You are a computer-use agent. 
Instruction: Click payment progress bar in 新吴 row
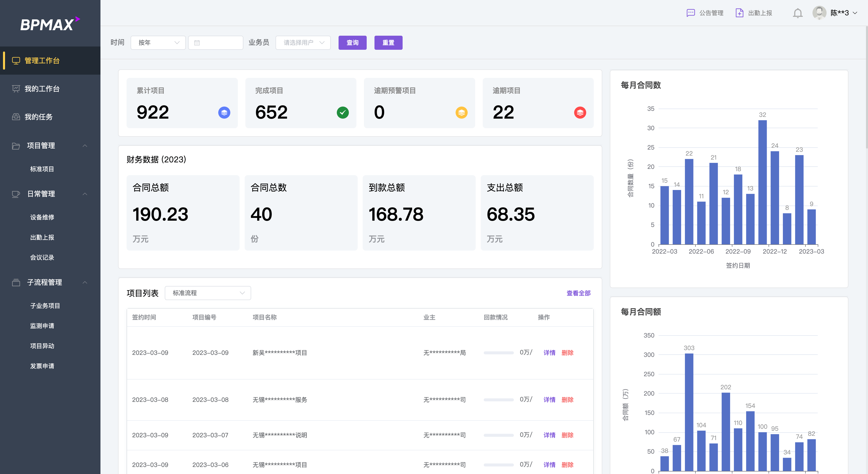(498, 353)
